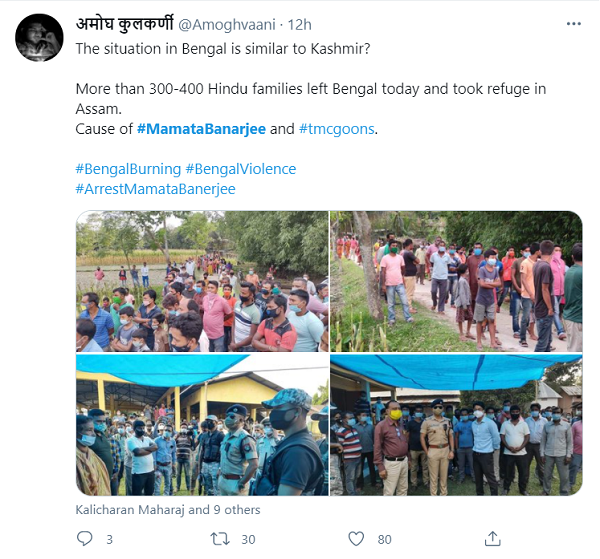Open the top-left crowd photo

[201, 281]
